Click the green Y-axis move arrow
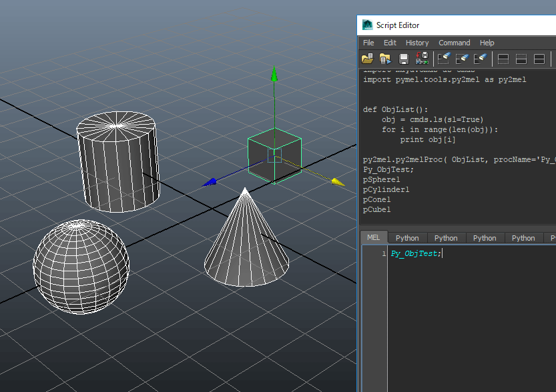The image size is (556, 392). pyautogui.click(x=274, y=73)
